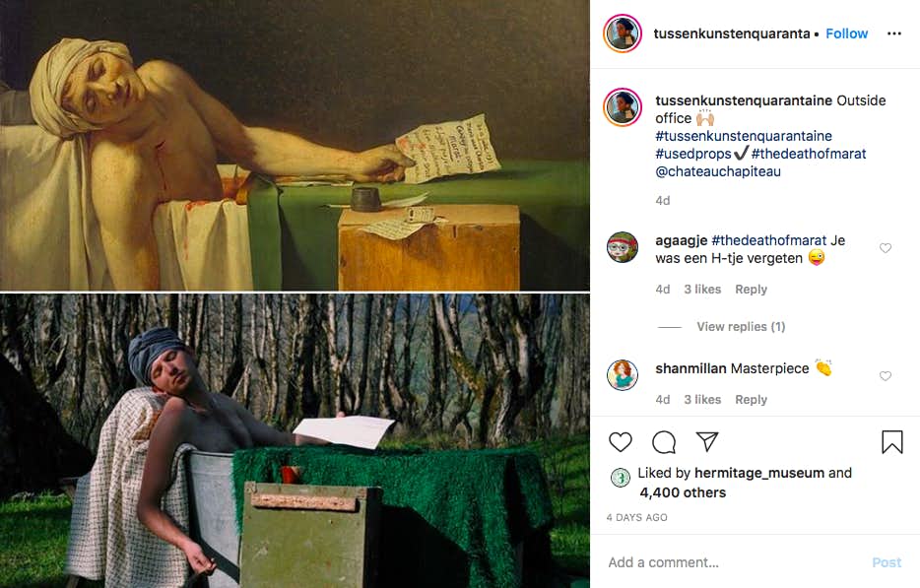Open header profile picture of tussenkunstenquarantaine
Screen dimensions: 920x588
[623, 33]
